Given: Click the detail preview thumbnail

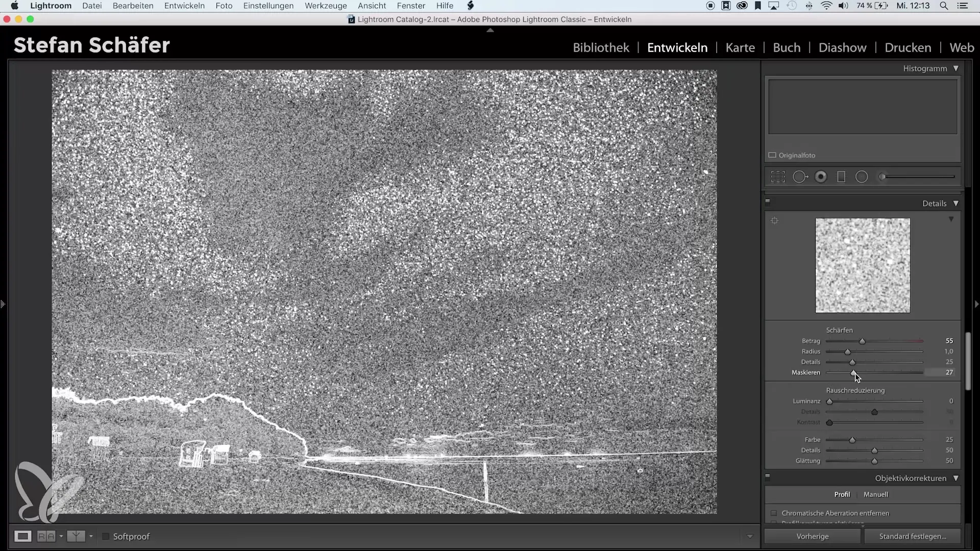Looking at the screenshot, I should [x=863, y=265].
